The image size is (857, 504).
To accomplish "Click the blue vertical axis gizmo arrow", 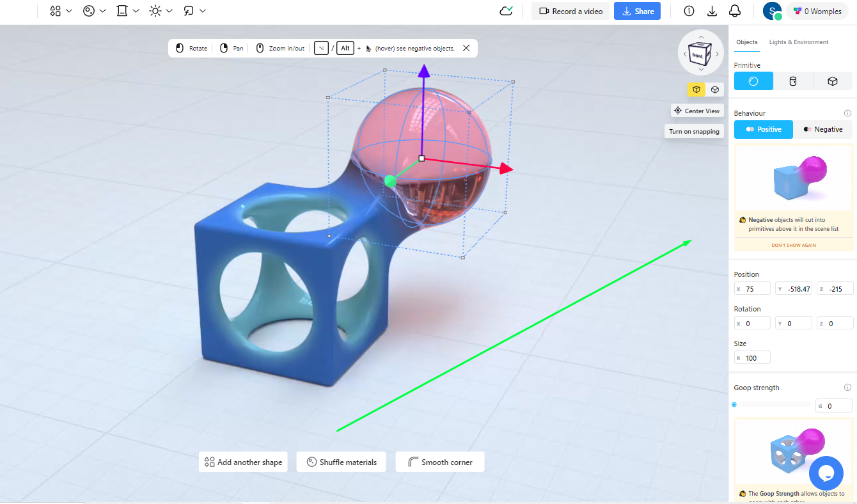I will [423, 72].
